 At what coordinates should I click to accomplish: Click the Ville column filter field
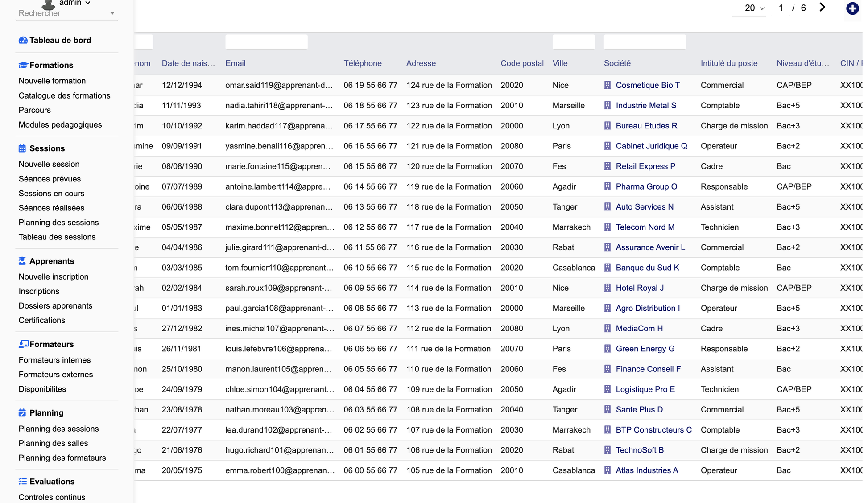click(574, 42)
